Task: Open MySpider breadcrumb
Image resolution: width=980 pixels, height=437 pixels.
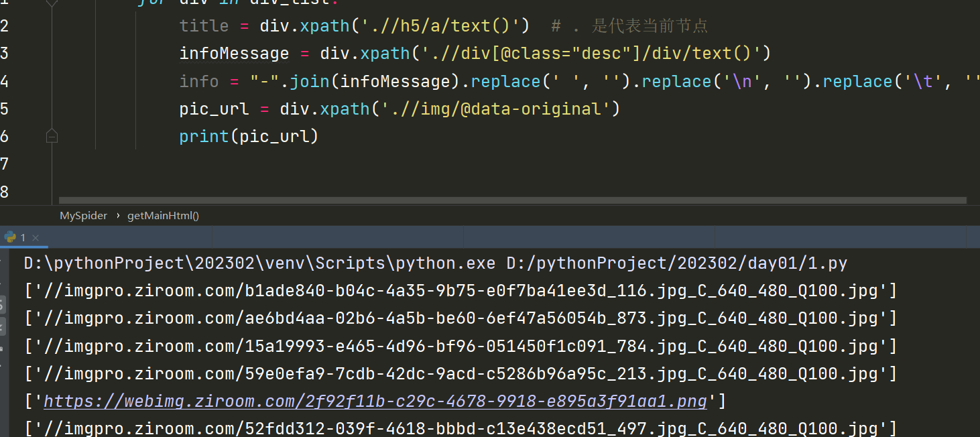Action: tap(83, 216)
